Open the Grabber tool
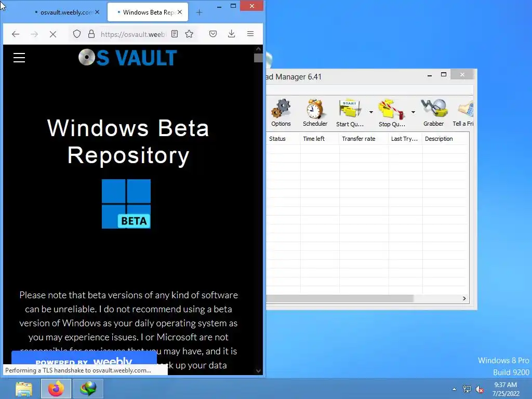Screen dimensions: 532x399 point(434,113)
